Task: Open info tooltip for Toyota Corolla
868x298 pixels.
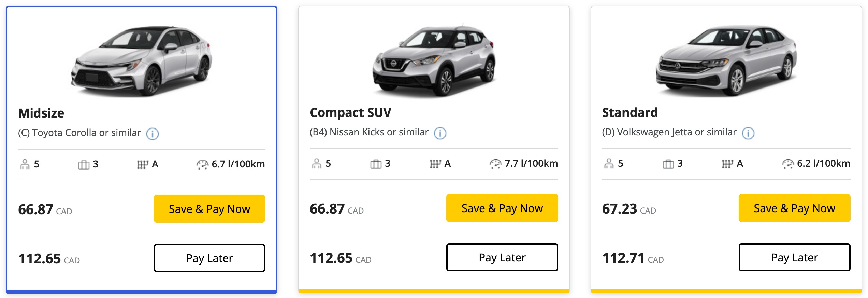Action: tap(153, 134)
